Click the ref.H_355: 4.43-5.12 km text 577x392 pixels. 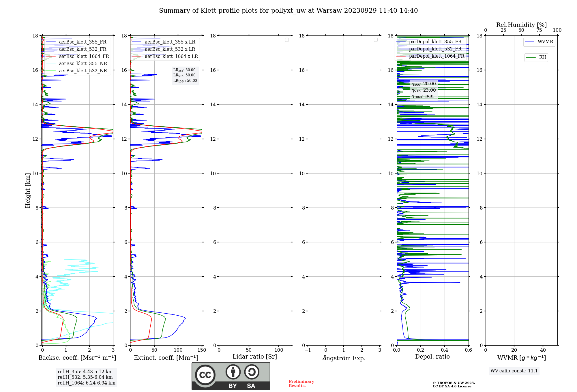85,372
